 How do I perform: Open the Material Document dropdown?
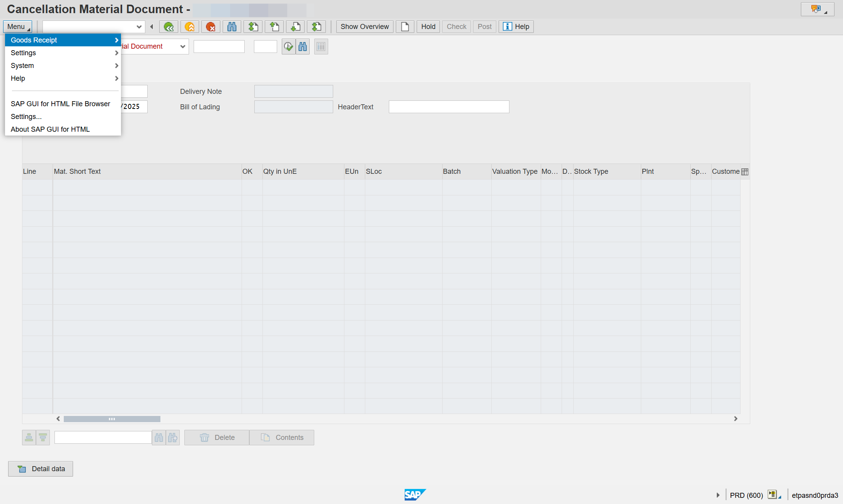(183, 47)
